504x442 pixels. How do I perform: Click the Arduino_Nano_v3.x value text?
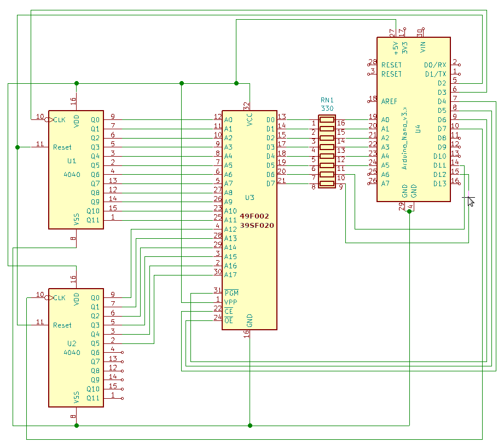(x=405, y=139)
